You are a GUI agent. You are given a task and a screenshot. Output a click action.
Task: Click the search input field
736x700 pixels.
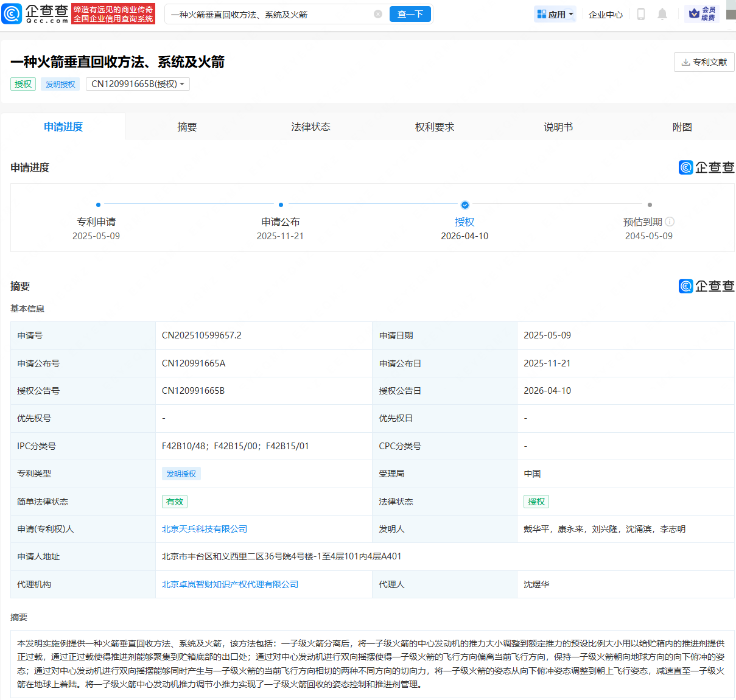point(268,14)
